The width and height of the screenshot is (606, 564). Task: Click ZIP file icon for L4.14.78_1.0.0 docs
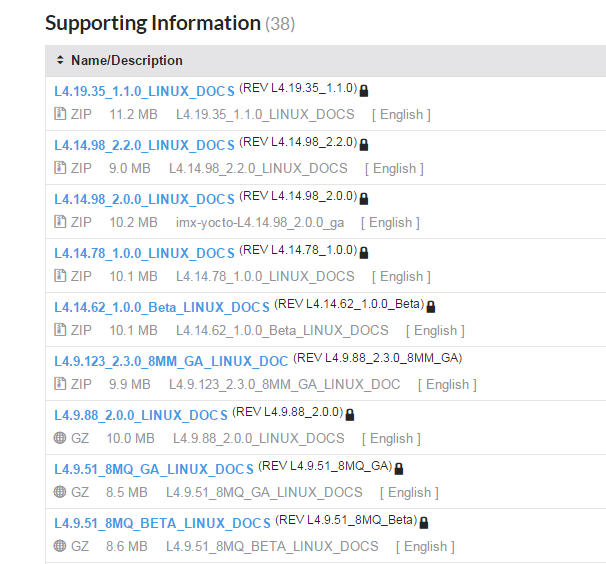tap(60, 276)
